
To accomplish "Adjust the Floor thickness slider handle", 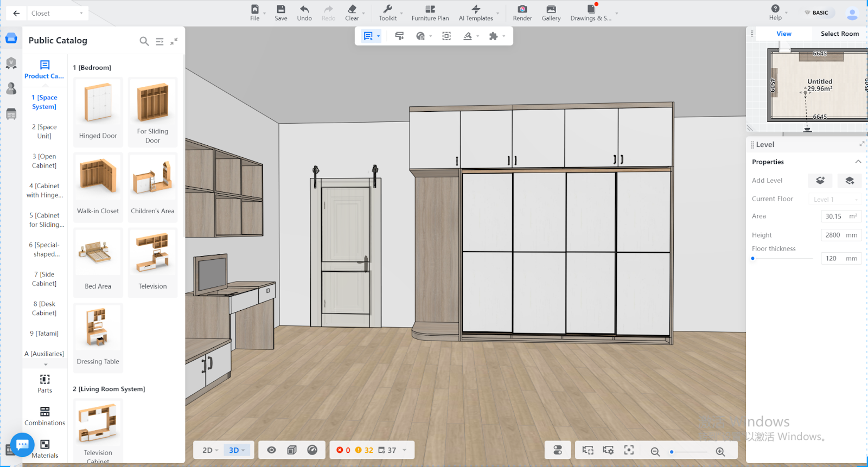I will [753, 259].
